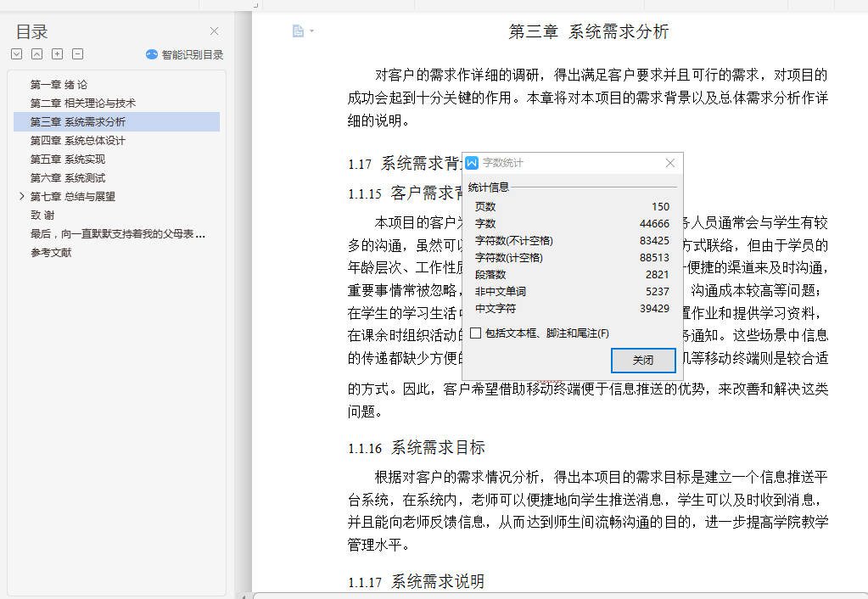Click the 第三章 系统需求分析 chapter heading
The height and width of the screenshot is (599, 868).
pyautogui.click(x=589, y=31)
